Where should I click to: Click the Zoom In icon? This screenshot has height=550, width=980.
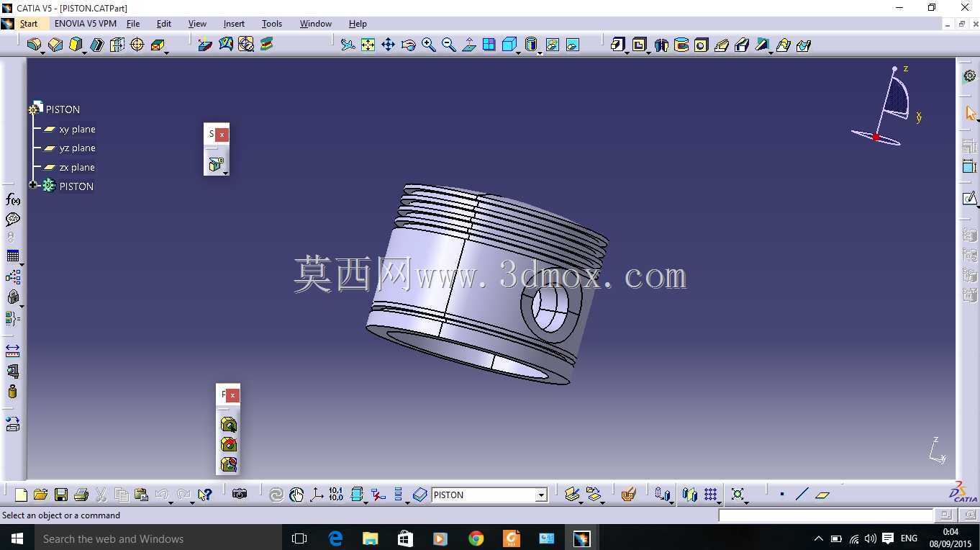tap(428, 45)
